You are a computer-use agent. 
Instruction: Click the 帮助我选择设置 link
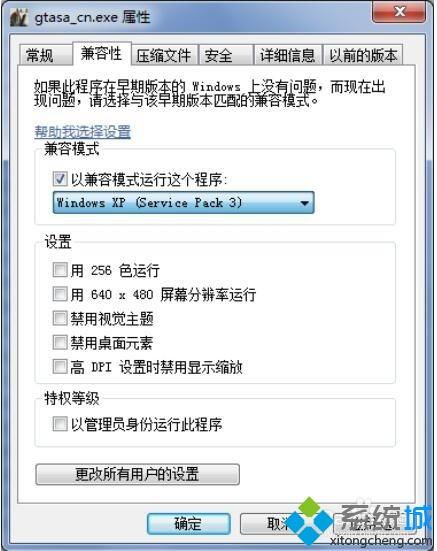point(83,132)
